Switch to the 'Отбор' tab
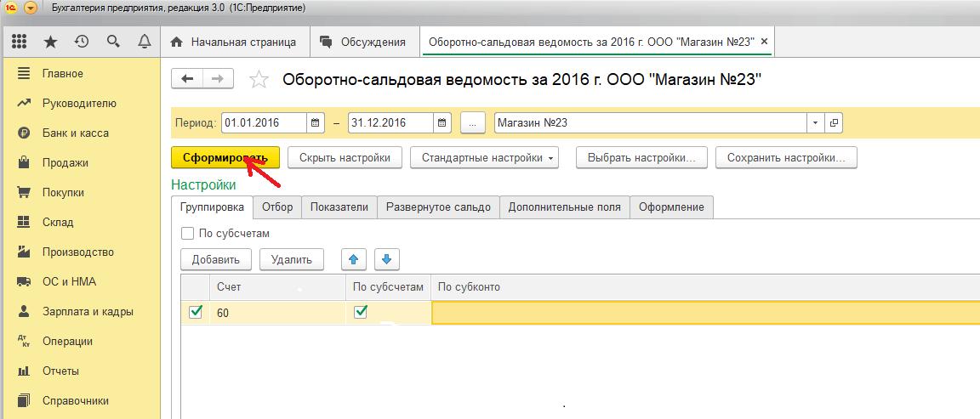 tap(277, 207)
